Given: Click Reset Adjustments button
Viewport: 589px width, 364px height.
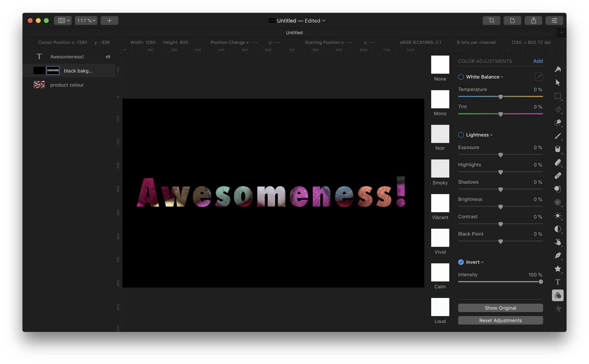Looking at the screenshot, I should tap(500, 320).
